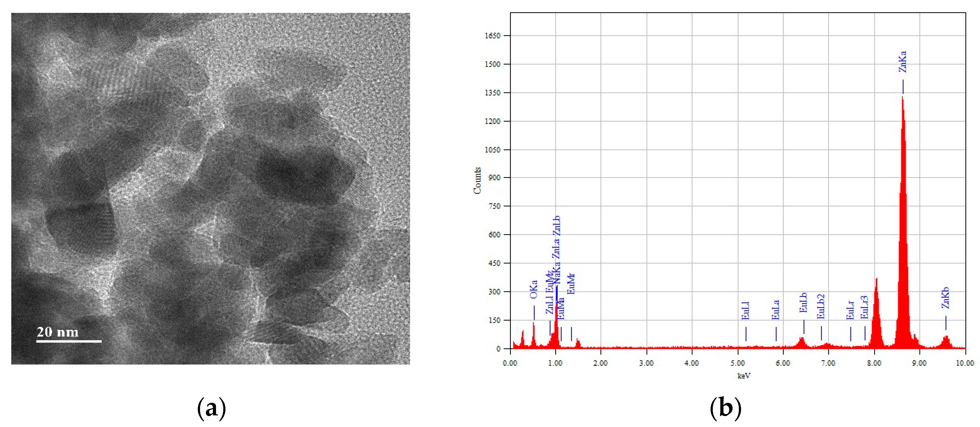
Task: Click the panel label (b)
Action: pyautogui.click(x=725, y=409)
